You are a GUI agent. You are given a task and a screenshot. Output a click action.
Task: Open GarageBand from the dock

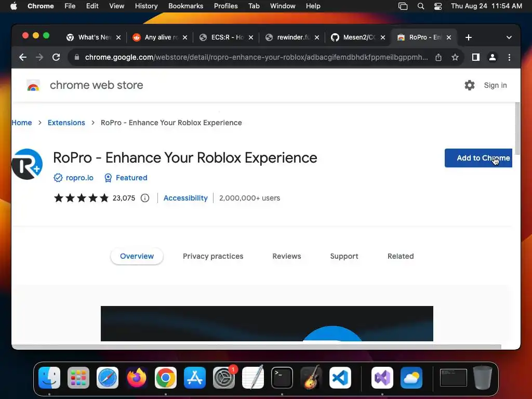(311, 378)
